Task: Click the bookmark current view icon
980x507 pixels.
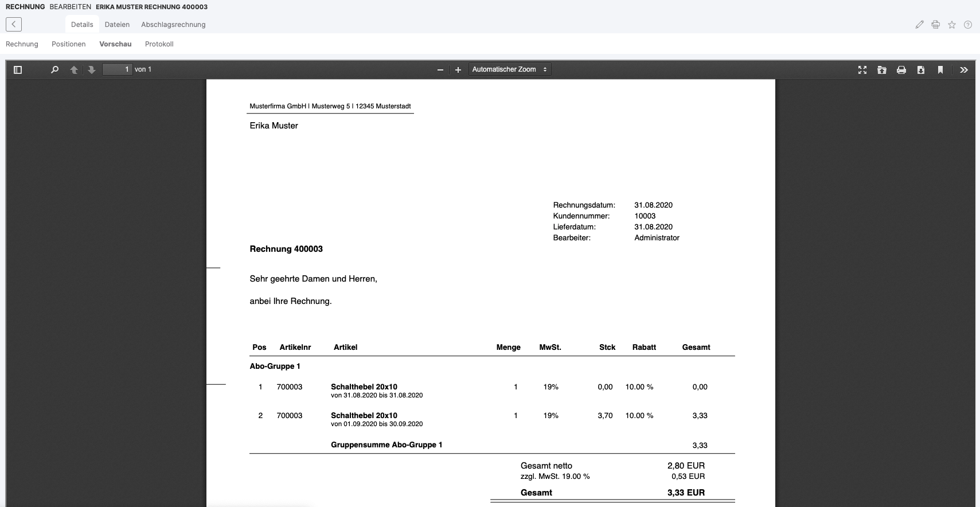Action: [x=940, y=70]
